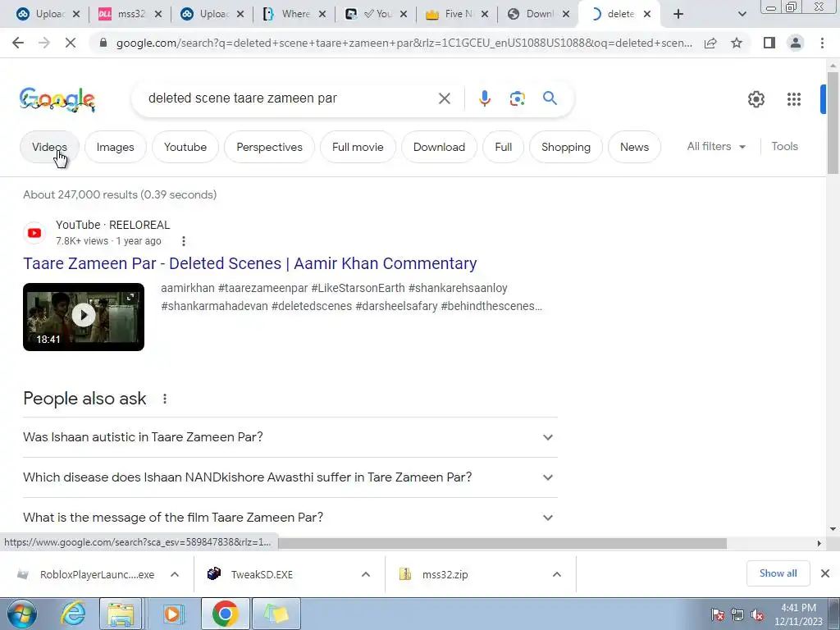Click the blue magnifier search icon
Viewport: 840px width, 630px height.
550,98
